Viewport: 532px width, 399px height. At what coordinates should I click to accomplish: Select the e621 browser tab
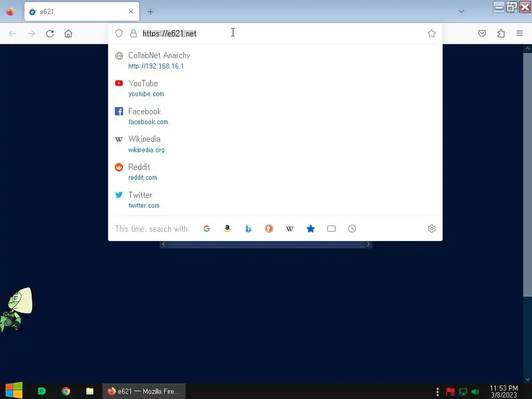[82, 11]
